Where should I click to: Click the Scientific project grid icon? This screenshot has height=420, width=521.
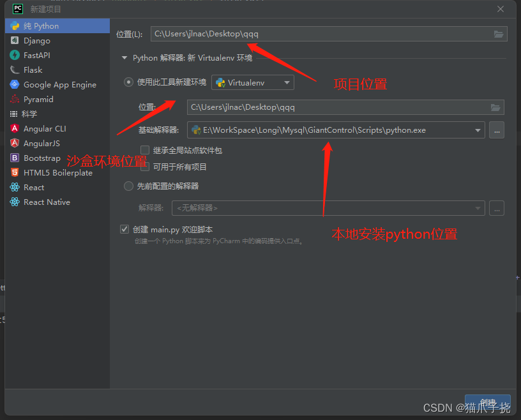coord(13,114)
